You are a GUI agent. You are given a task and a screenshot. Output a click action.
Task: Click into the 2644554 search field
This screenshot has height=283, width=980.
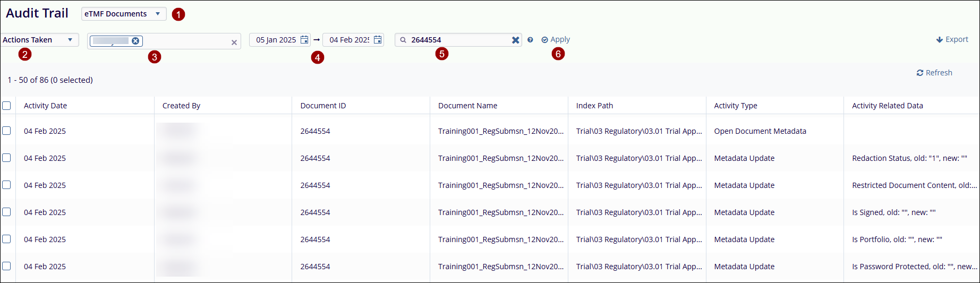coord(457,40)
